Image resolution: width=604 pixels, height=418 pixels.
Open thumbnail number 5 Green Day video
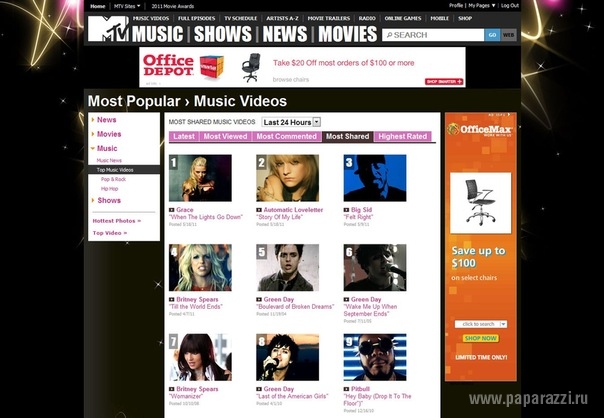pos(288,268)
